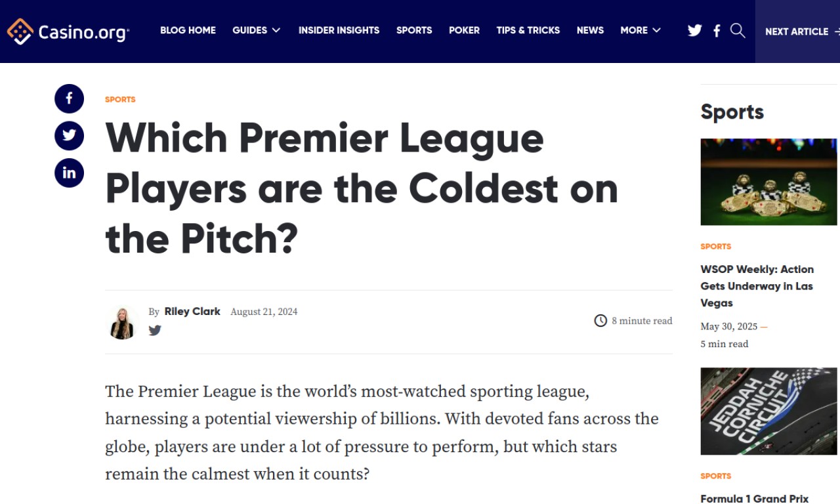The image size is (840, 504).
Task: Share article via Twitter circle button
Action: [x=69, y=136]
